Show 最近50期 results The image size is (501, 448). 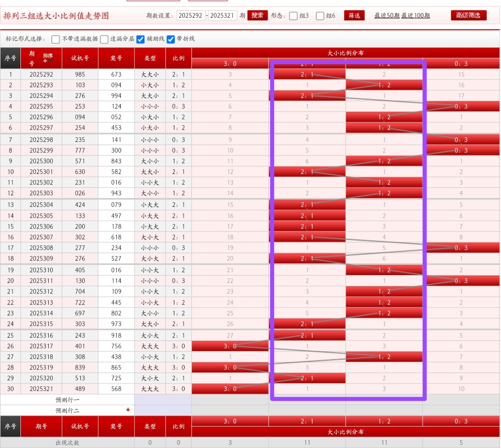click(386, 15)
